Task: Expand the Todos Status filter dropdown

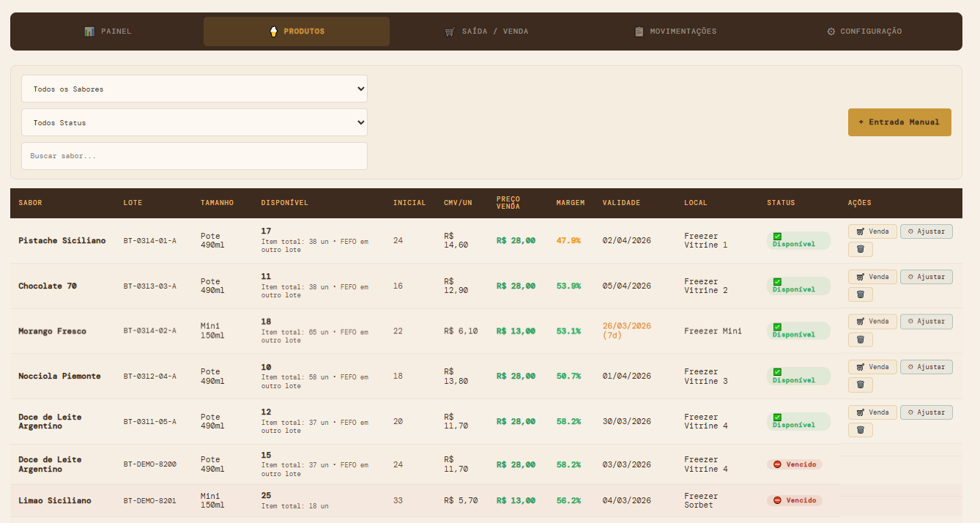Action: click(x=194, y=122)
